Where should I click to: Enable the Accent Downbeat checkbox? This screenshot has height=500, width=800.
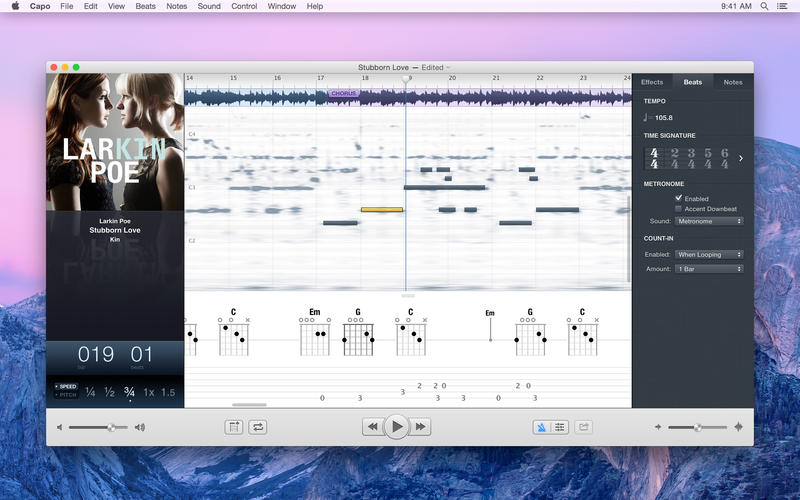679,209
